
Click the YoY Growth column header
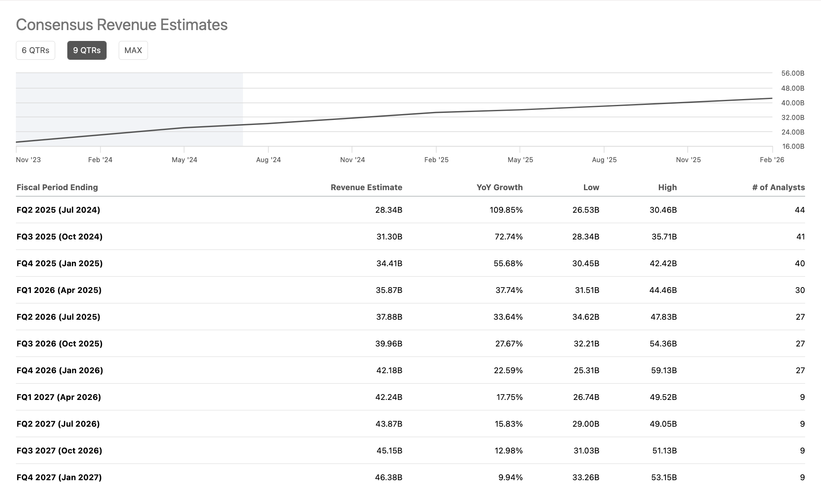(x=500, y=187)
